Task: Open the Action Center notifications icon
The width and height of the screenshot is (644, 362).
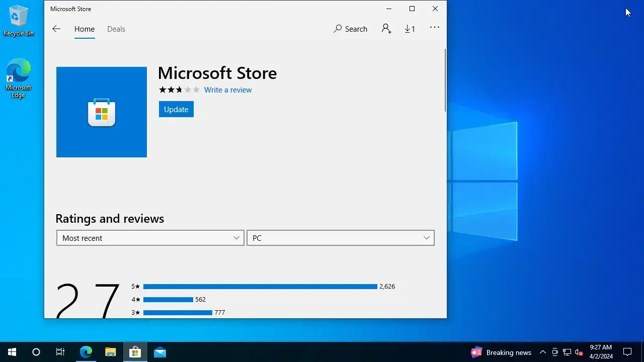Action: 627,352
